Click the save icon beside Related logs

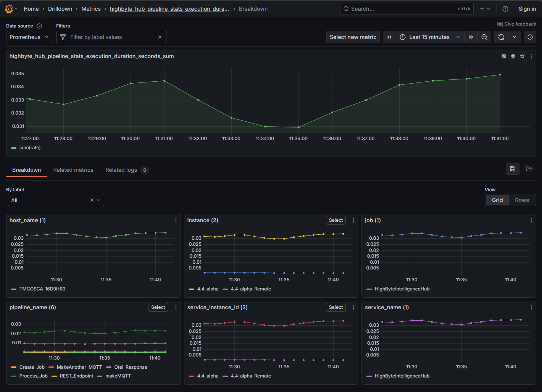[513, 169]
